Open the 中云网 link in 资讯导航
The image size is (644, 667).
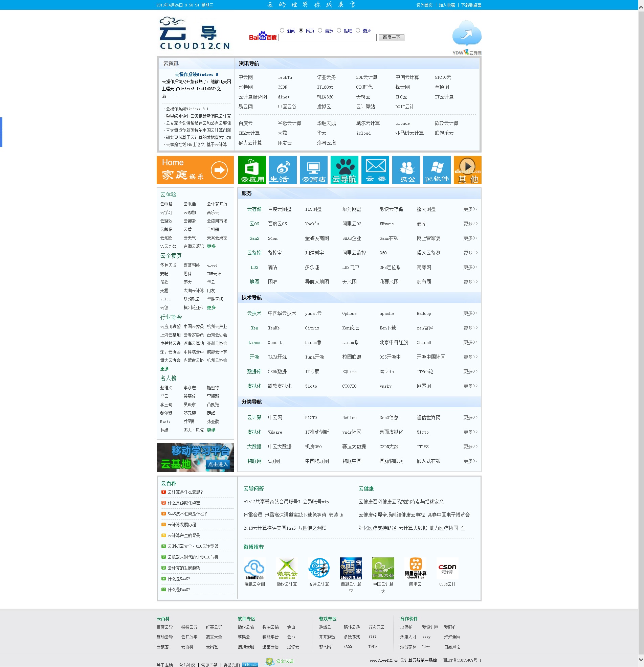point(246,77)
